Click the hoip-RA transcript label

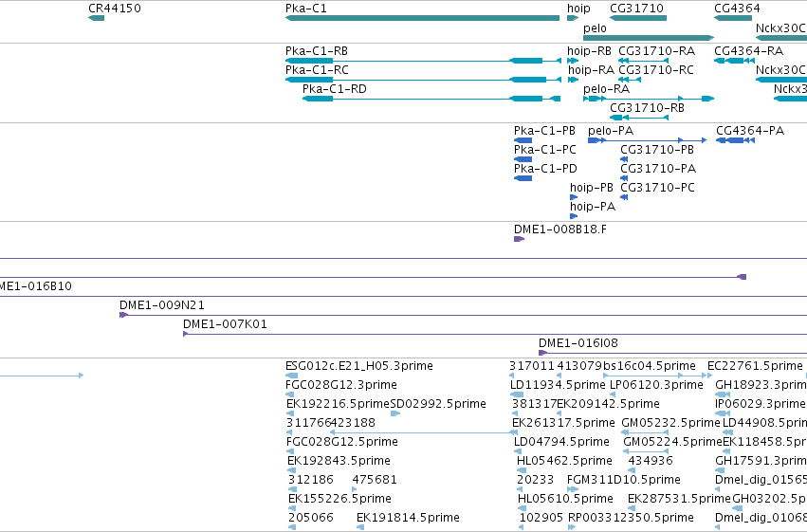tap(591, 70)
